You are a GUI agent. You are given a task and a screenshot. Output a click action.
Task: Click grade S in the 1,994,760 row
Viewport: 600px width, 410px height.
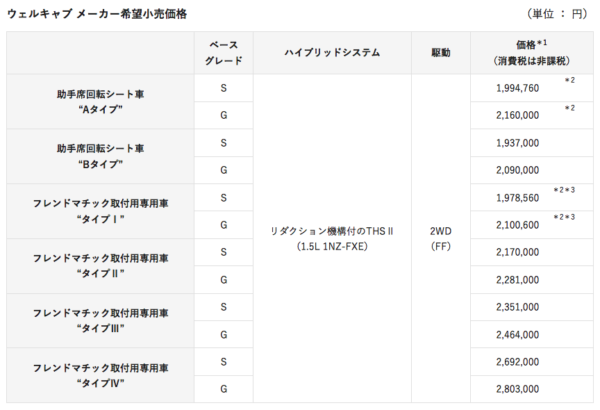[223, 88]
